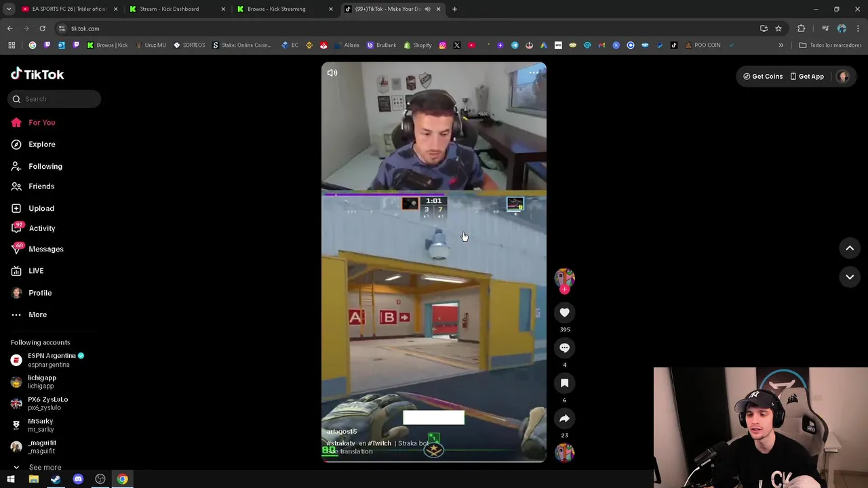The width and height of the screenshot is (868, 488).
Task: Open the SORTEOS bookmark
Action: tap(189, 45)
